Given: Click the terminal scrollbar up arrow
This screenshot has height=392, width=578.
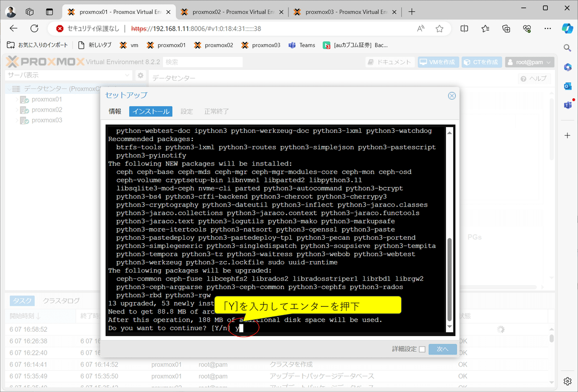Looking at the screenshot, I should pyautogui.click(x=449, y=131).
